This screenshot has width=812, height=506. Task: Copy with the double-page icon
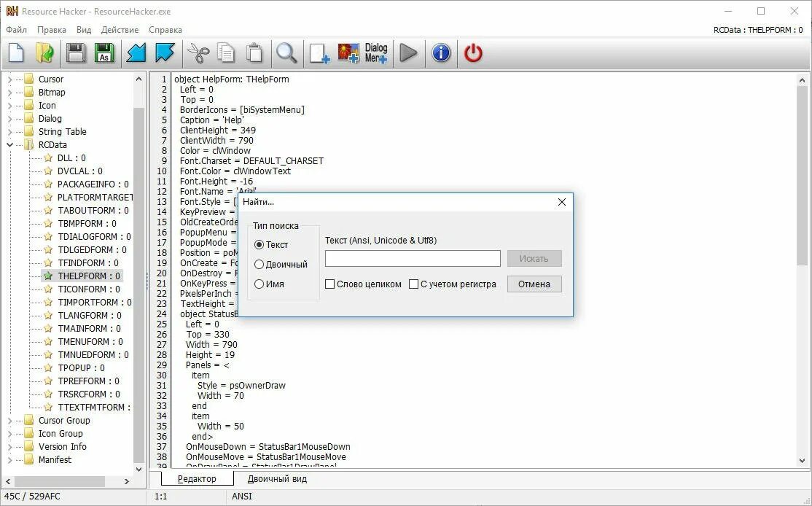(x=226, y=52)
